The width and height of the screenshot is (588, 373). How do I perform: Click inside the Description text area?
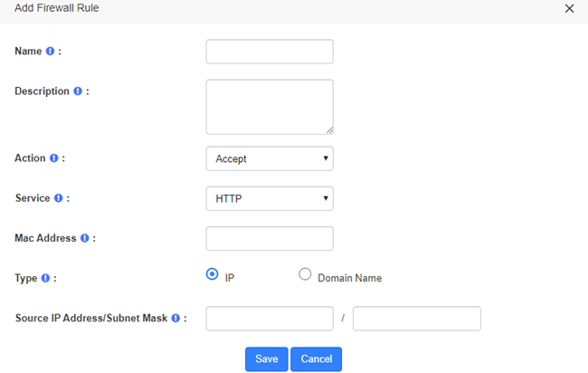pos(270,107)
